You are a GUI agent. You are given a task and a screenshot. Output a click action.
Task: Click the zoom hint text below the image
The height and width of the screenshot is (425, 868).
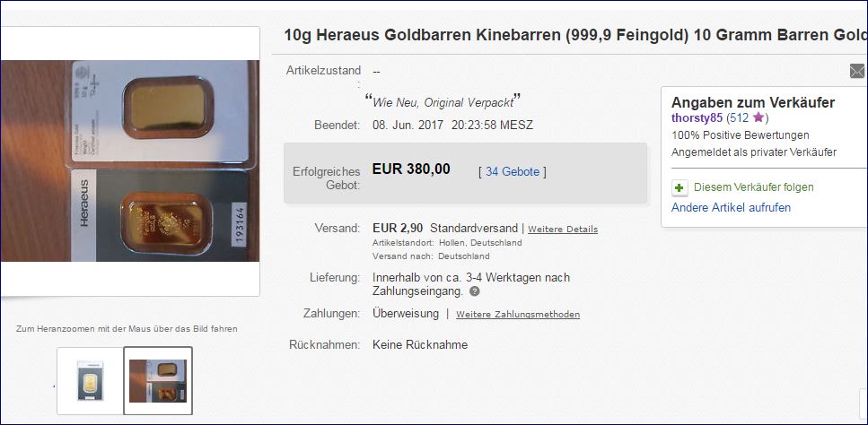[127, 329]
